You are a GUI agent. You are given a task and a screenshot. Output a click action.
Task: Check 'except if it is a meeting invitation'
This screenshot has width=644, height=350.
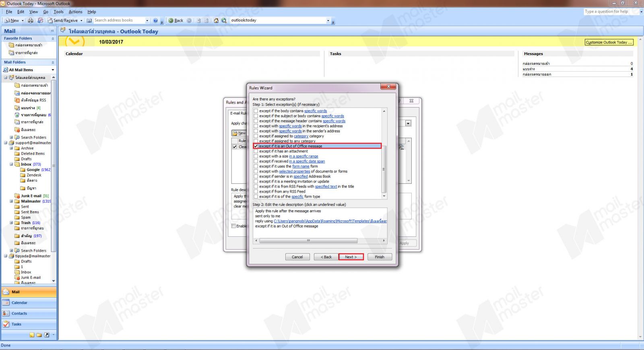coord(256,181)
